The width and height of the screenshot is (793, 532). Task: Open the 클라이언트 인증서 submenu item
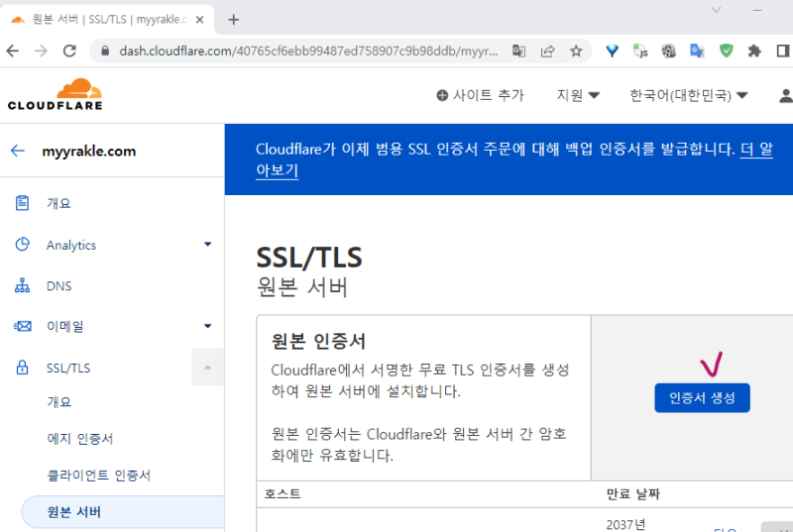[98, 476]
